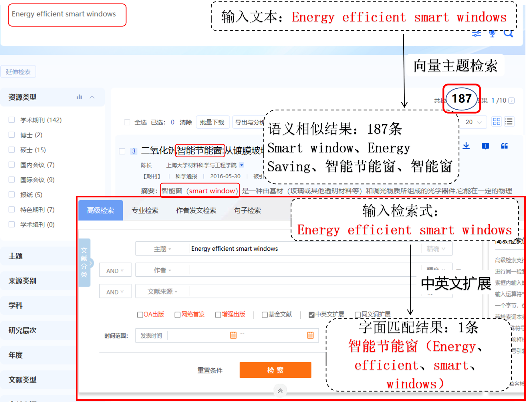Switch to grid view layout icon
The width and height of the screenshot is (532, 406).
(497, 122)
